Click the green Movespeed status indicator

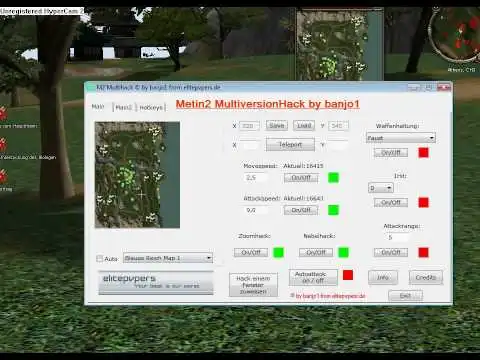coord(333,178)
